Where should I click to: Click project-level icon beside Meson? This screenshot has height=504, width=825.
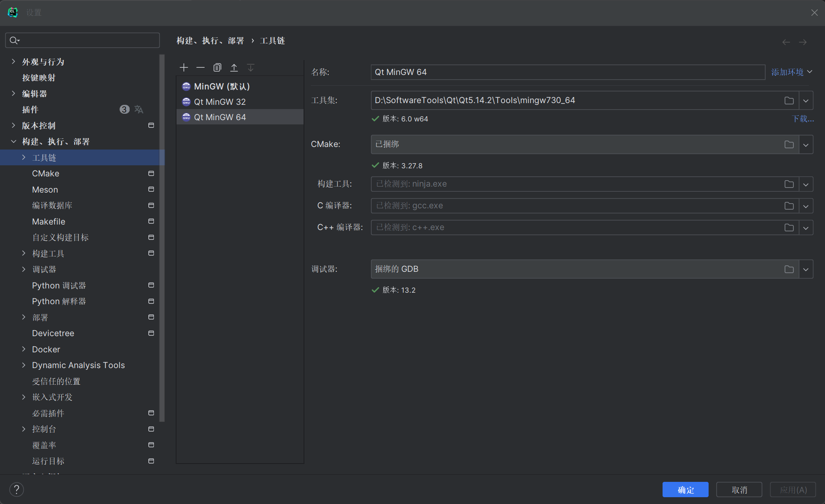(151, 189)
